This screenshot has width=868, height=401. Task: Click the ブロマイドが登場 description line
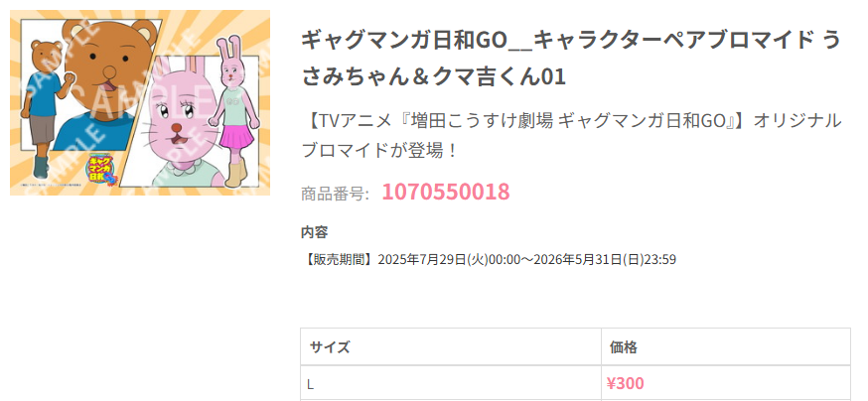[379, 149]
